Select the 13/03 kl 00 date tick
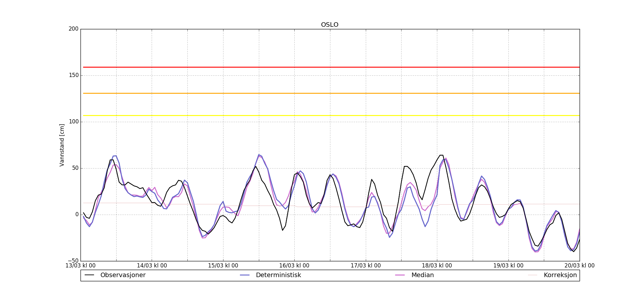Image resolution: width=644 pixels, height=290 pixels. point(80,266)
